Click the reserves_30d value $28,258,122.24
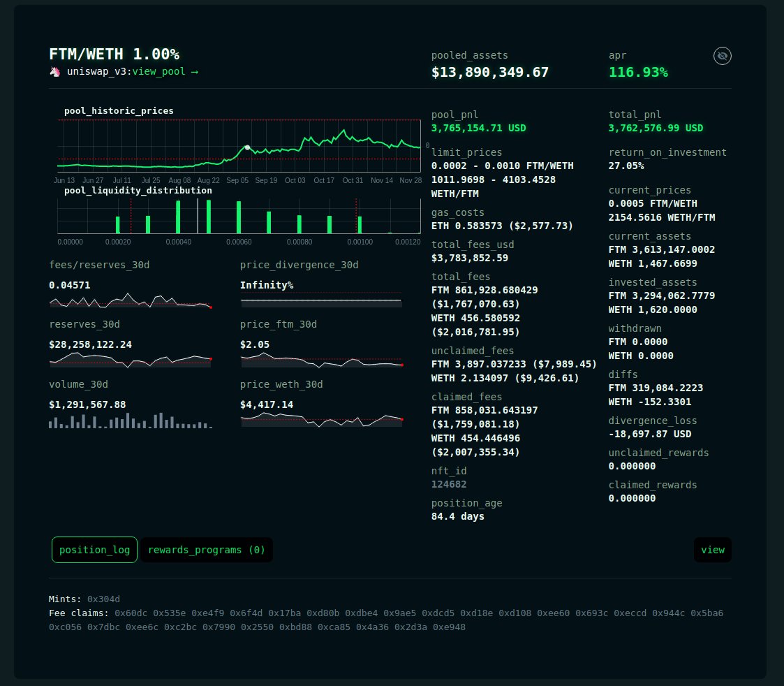784x686 pixels. click(91, 345)
